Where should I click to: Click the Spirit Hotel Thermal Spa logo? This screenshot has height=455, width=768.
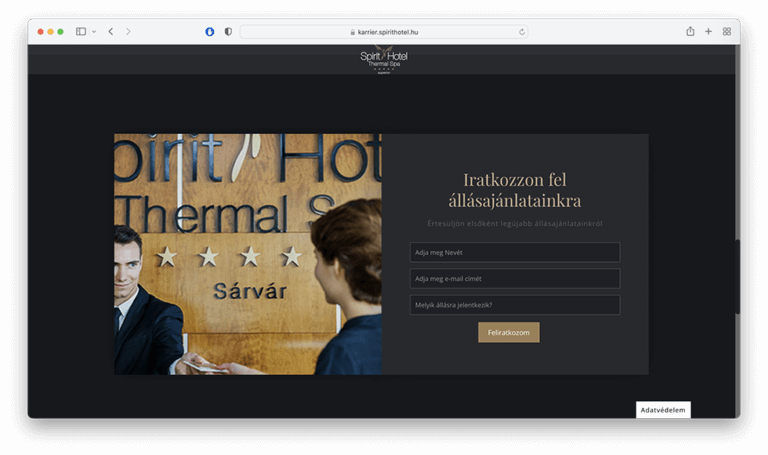tap(384, 60)
